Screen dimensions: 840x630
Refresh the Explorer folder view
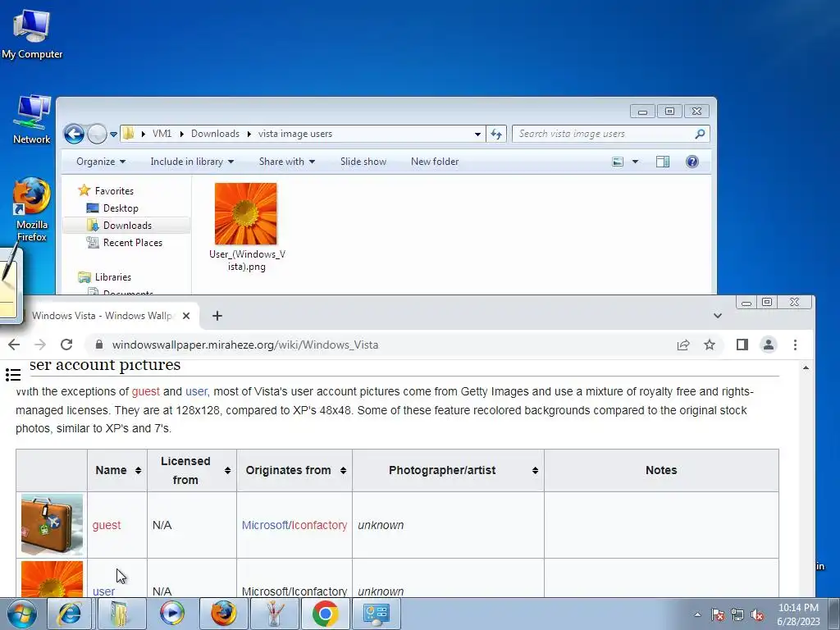click(496, 134)
